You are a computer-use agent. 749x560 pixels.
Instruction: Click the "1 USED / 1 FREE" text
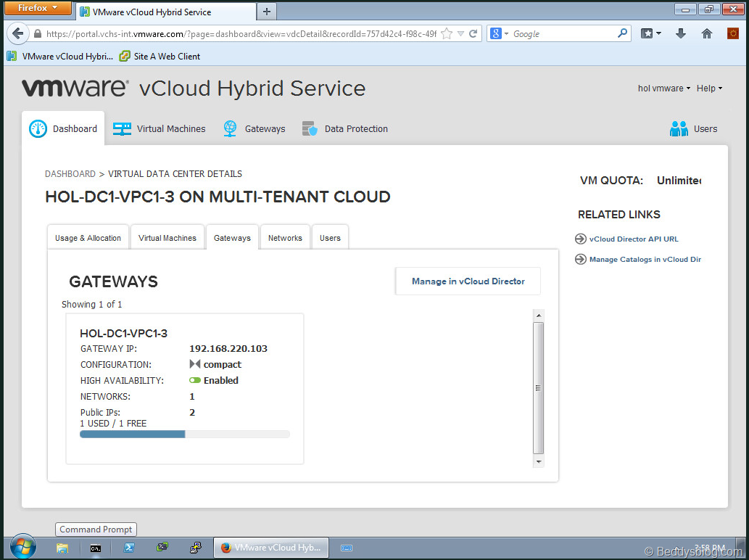pos(113,424)
